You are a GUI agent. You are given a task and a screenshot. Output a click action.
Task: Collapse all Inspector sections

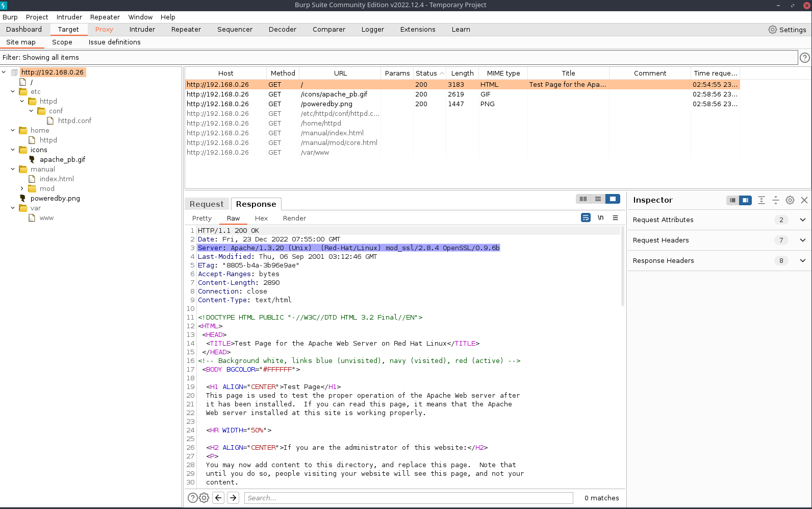click(x=775, y=200)
